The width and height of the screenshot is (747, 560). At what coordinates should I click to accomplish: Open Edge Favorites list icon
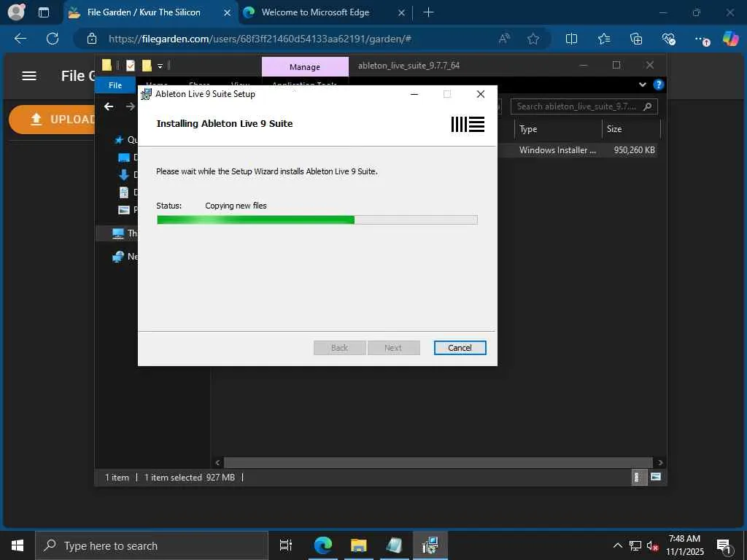click(x=603, y=39)
